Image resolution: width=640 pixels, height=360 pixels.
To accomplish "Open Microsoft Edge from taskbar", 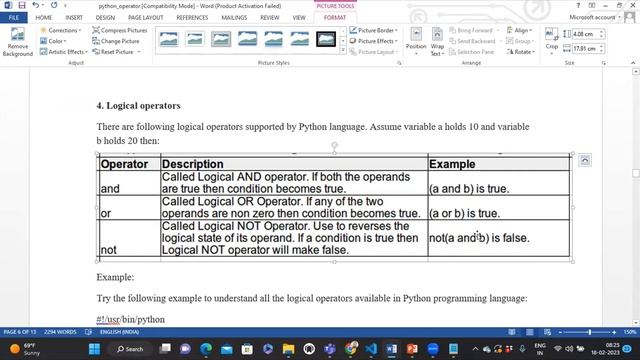I will (x=206, y=349).
